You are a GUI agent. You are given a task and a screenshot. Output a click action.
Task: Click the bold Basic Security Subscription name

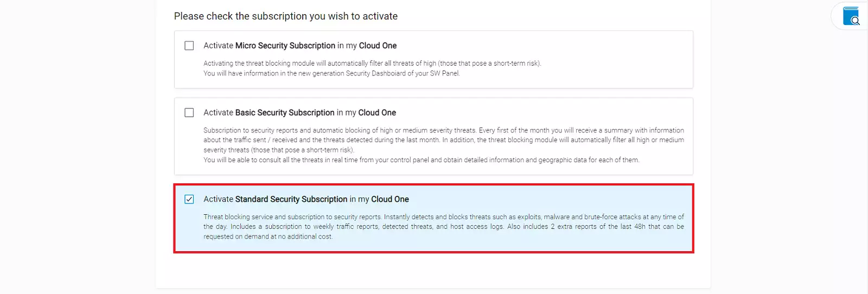pyautogui.click(x=285, y=113)
